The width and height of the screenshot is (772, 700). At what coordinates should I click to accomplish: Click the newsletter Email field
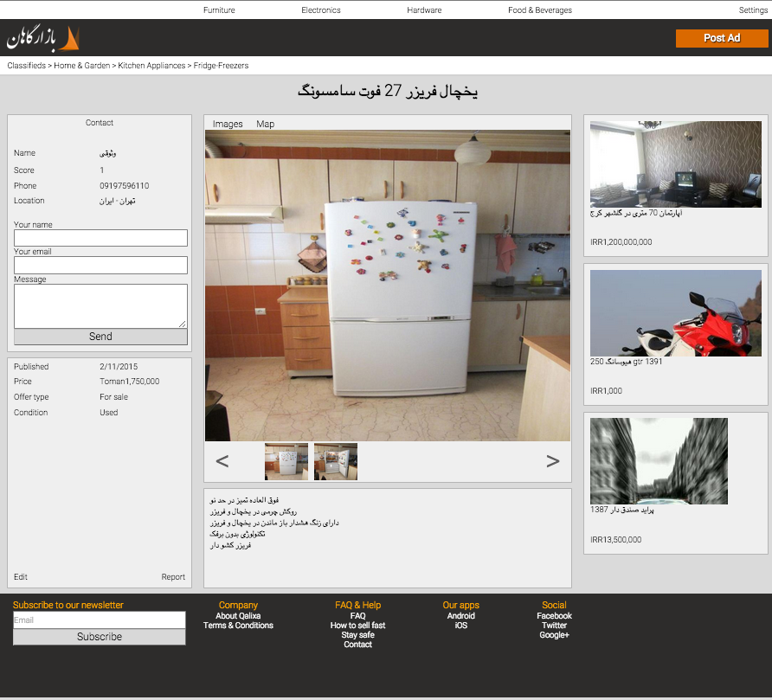100,620
